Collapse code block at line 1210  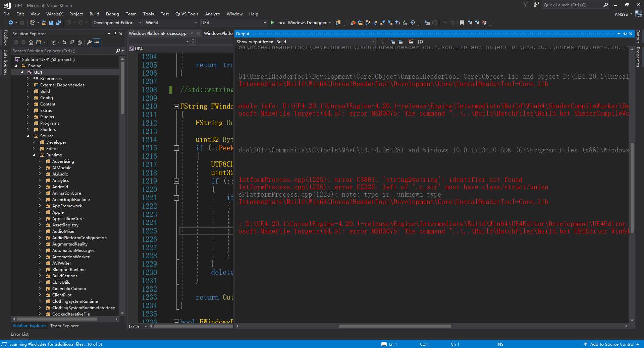tap(176, 107)
